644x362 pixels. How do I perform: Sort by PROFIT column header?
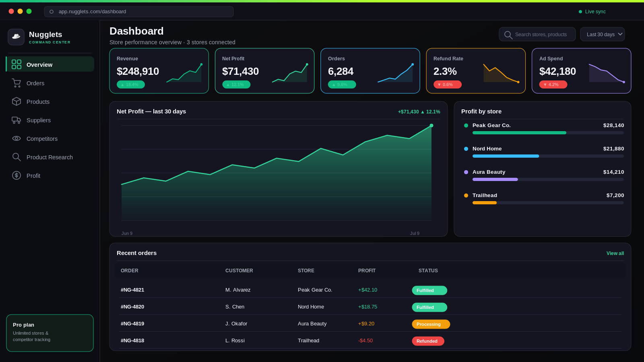pyautogui.click(x=367, y=271)
